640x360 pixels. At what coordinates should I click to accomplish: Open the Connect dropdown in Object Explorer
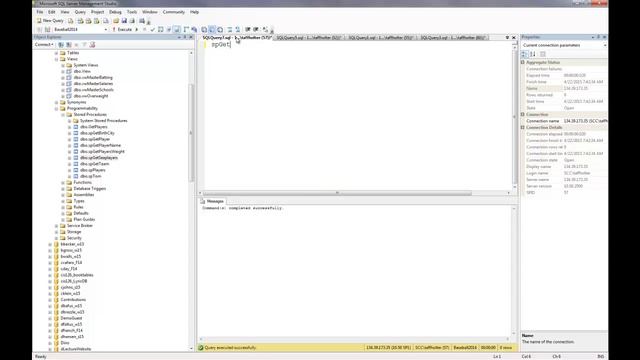pos(44,44)
